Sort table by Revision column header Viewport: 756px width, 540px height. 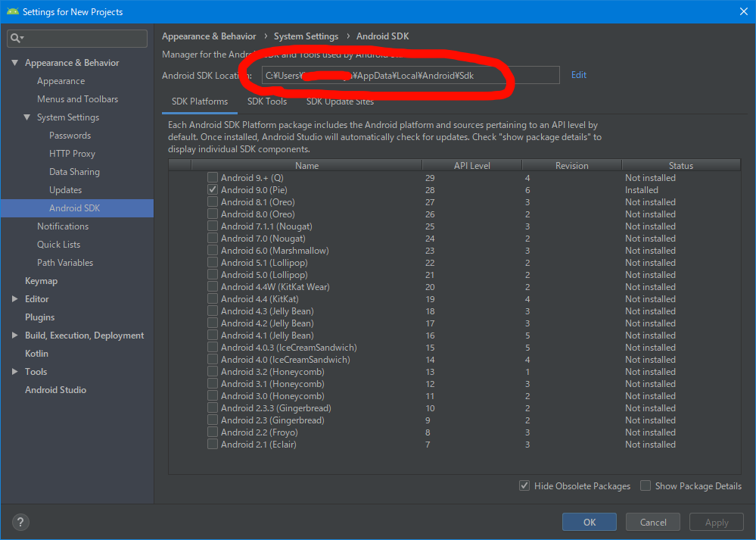click(x=572, y=166)
